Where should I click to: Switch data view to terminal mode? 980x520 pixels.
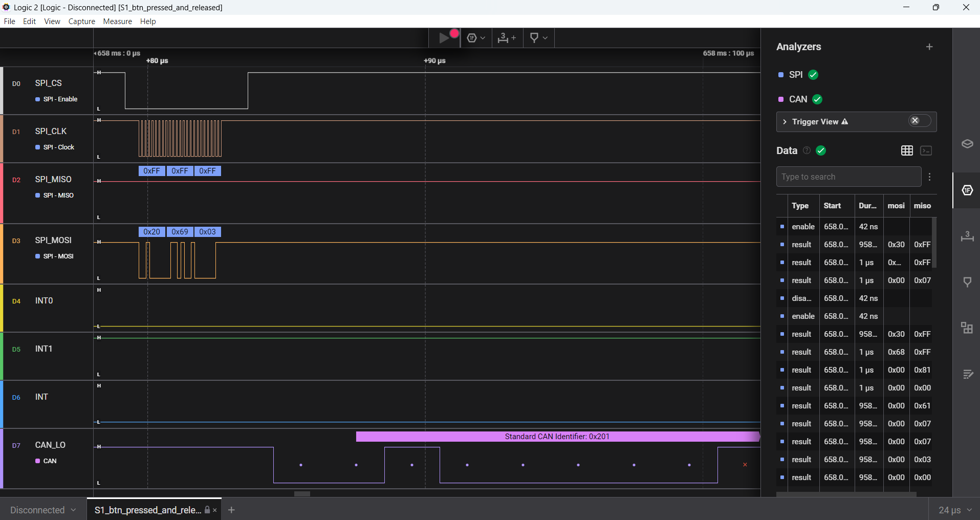tap(926, 150)
